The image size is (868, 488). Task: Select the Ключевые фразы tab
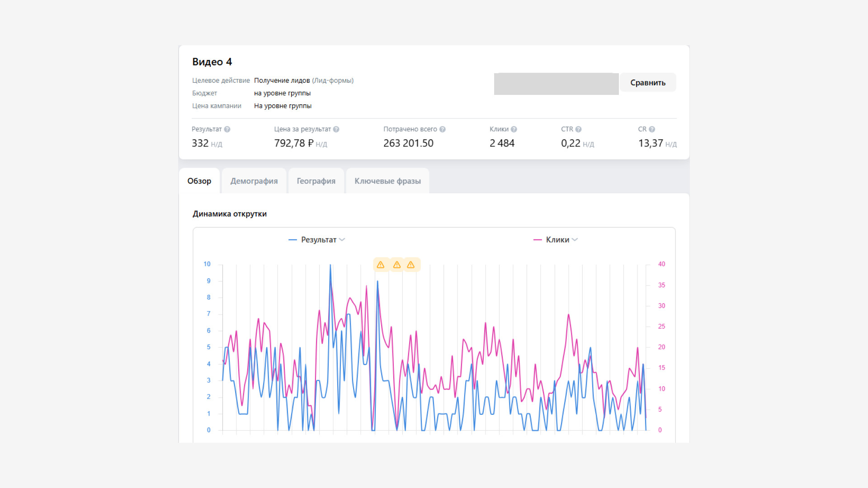(x=387, y=181)
